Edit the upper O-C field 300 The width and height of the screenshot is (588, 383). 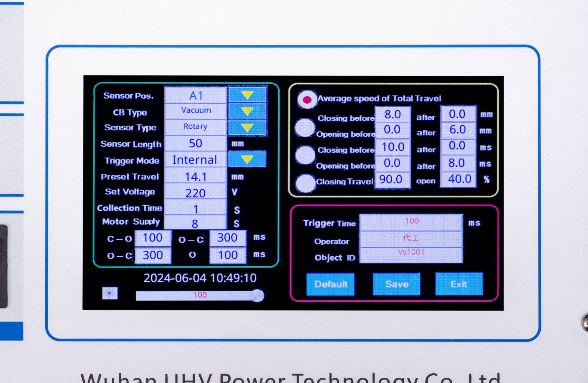click(x=228, y=238)
